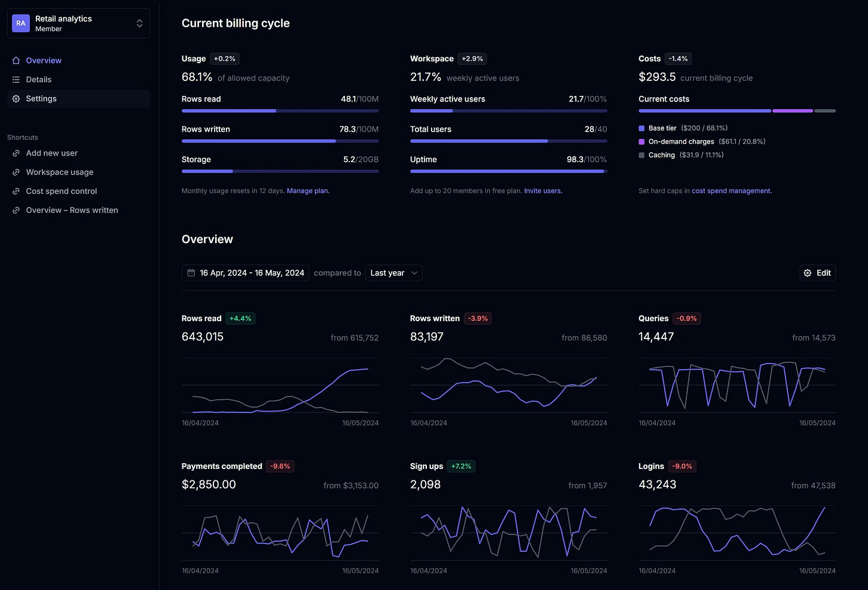Click the Settings gear icon

[15, 98]
